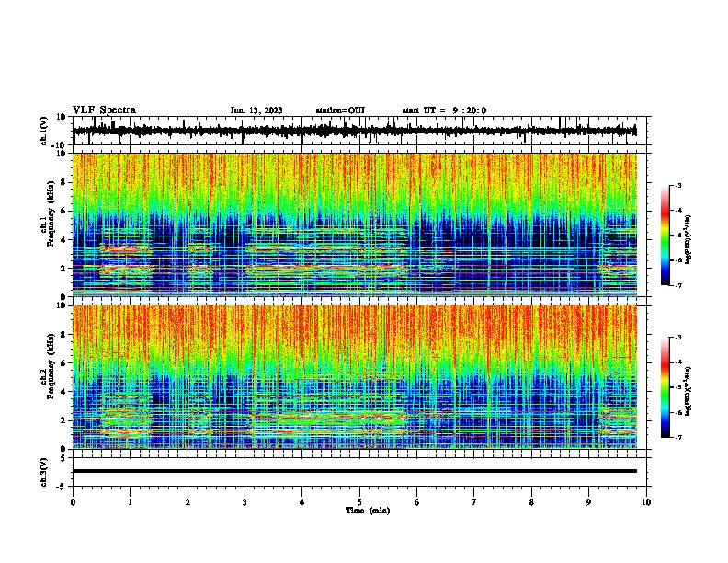Click the ch.2 spectrogram image
The width and height of the screenshot is (728, 563).
click(355, 377)
